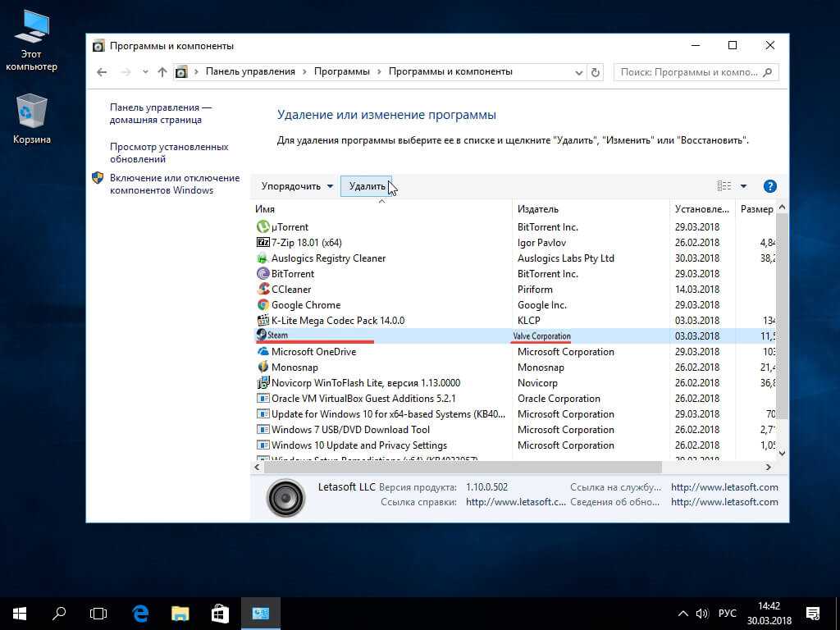Expand the address bar history dropdown
This screenshot has height=630, width=840.
(x=579, y=72)
